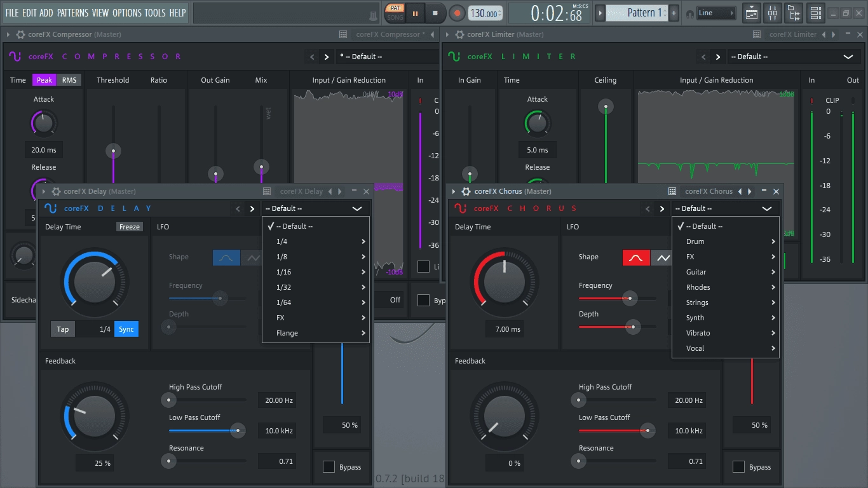The image size is (868, 488).
Task: Open coreFX Chorus plugin grid icon
Action: pyautogui.click(x=672, y=191)
